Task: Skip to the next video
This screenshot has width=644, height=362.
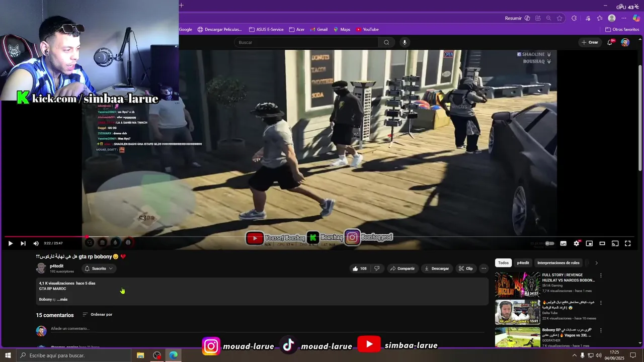Action: 23,243
